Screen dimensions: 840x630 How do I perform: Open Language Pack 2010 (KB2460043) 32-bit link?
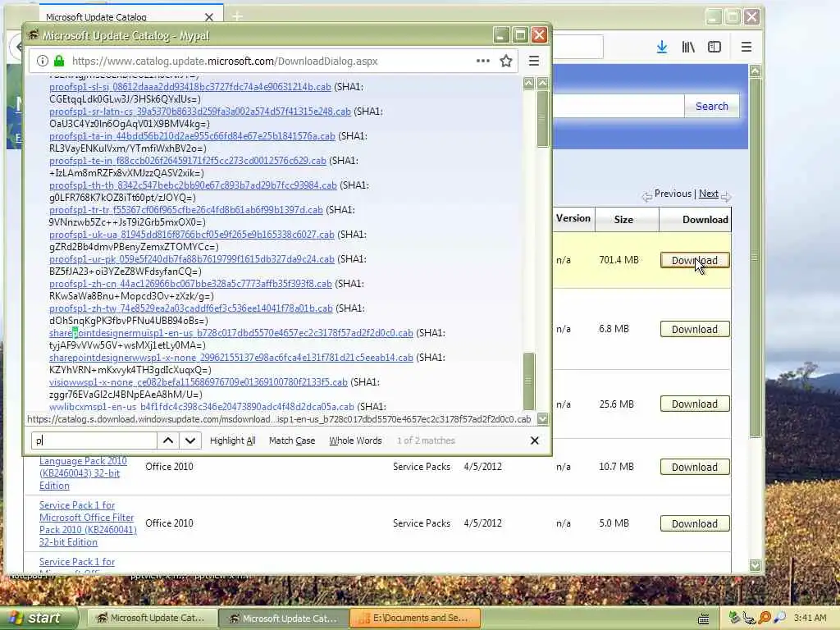83,473
